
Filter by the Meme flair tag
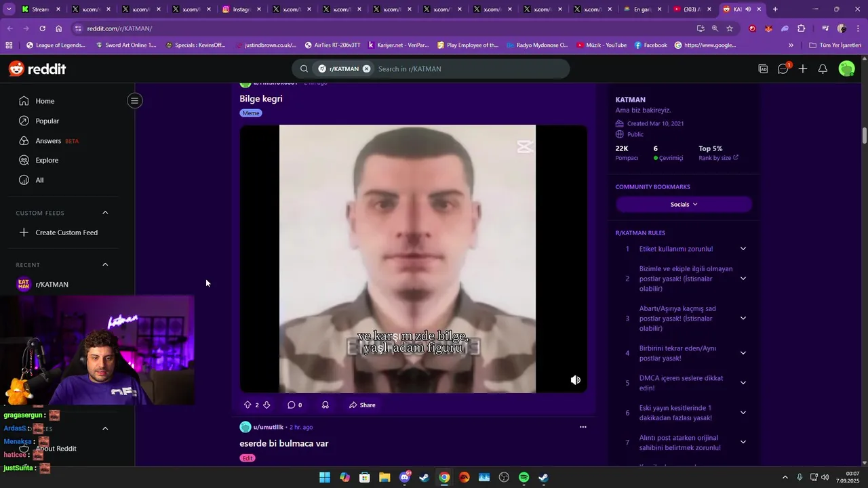pyautogui.click(x=251, y=113)
